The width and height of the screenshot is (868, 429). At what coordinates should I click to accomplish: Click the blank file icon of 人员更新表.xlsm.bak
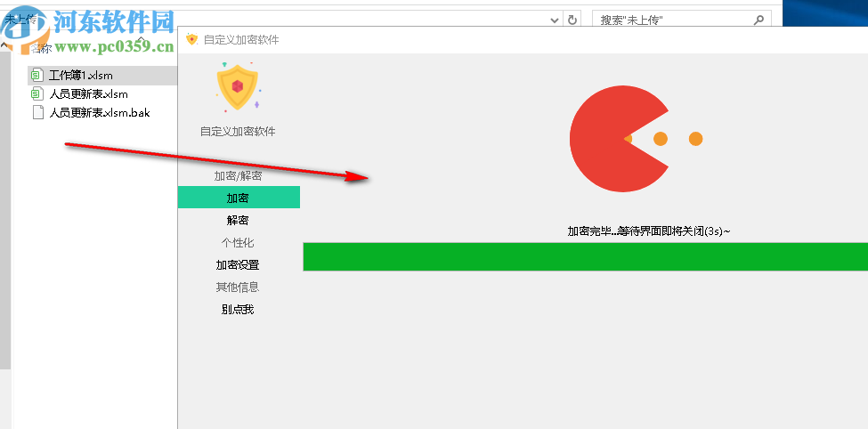[37, 113]
